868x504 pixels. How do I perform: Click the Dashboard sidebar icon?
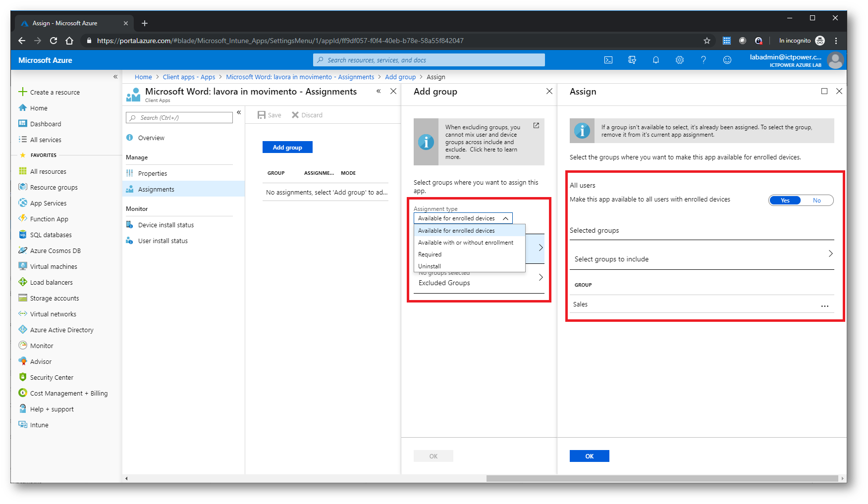pos(22,123)
